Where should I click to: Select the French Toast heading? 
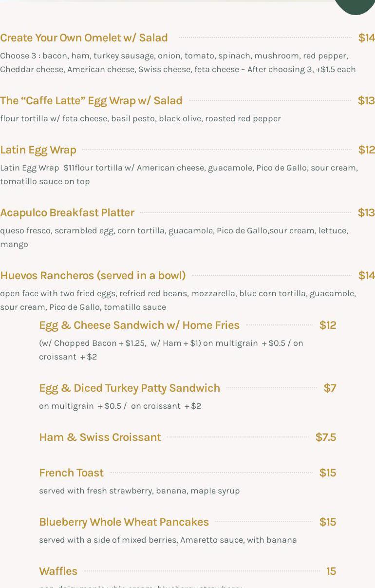click(71, 473)
